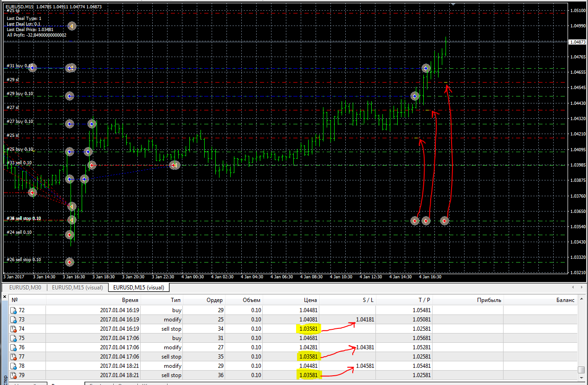Open the inactive EURUSD,M15 (visual) tab
This screenshot has height=385, width=588.
(77, 288)
